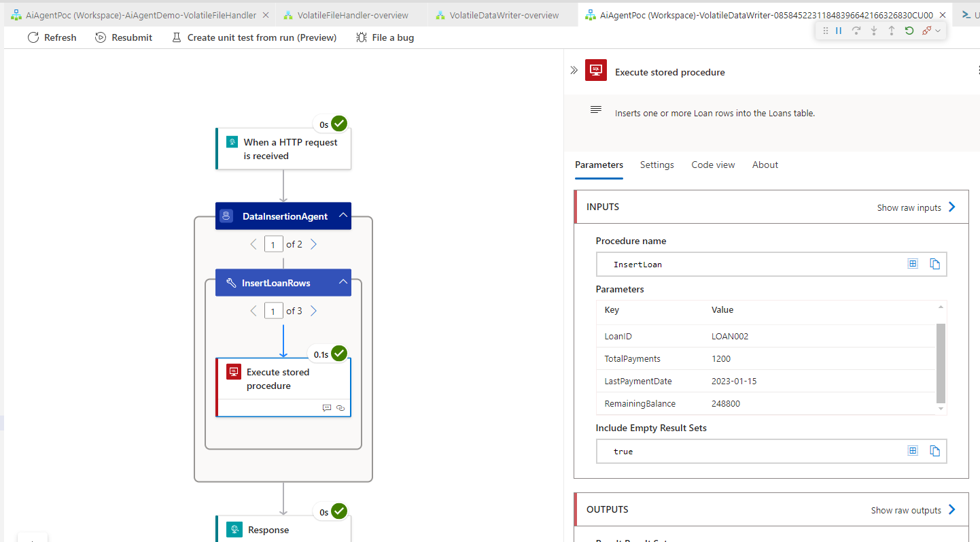Click the Parameters table vertical scrollbar
This screenshot has width=980, height=542.
(x=941, y=363)
